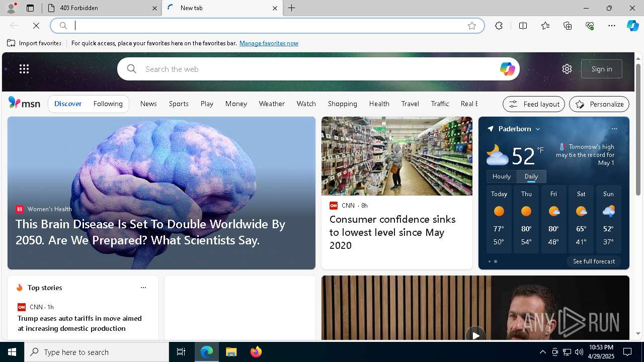Open Copilot sidebar icon
644x362 pixels.
click(632, 26)
